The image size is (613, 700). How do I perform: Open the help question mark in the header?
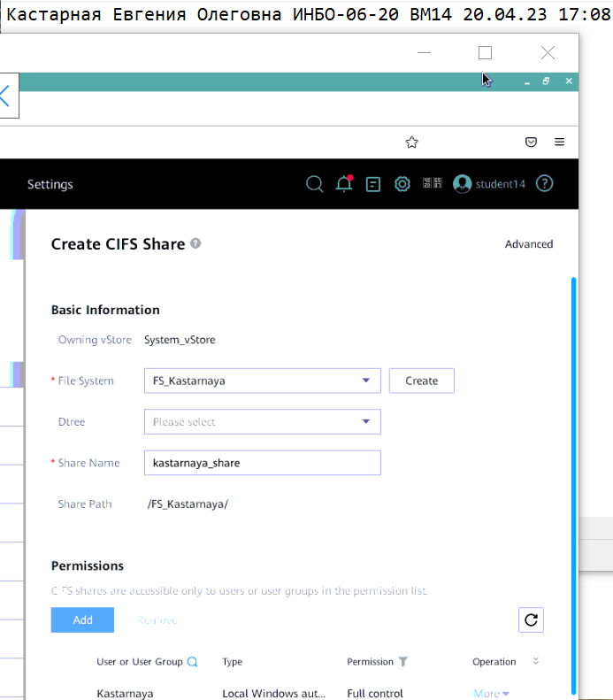[544, 183]
